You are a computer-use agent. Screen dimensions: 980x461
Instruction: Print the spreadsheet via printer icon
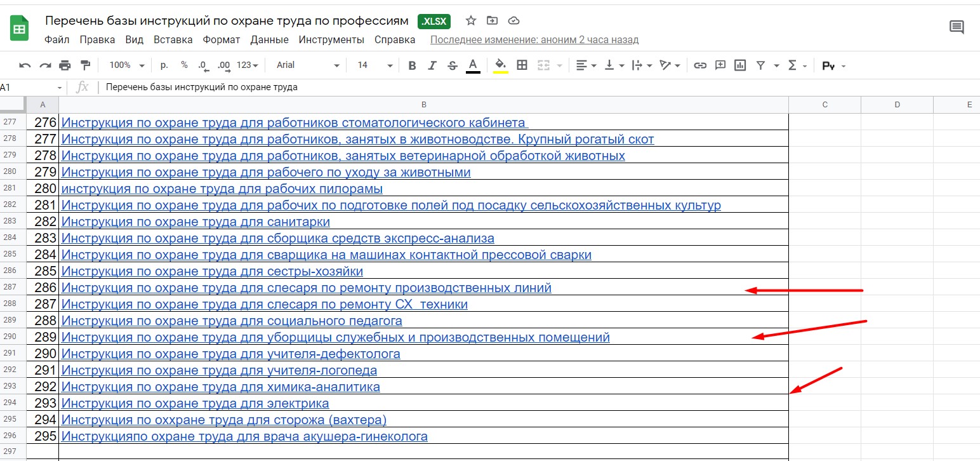pos(65,65)
